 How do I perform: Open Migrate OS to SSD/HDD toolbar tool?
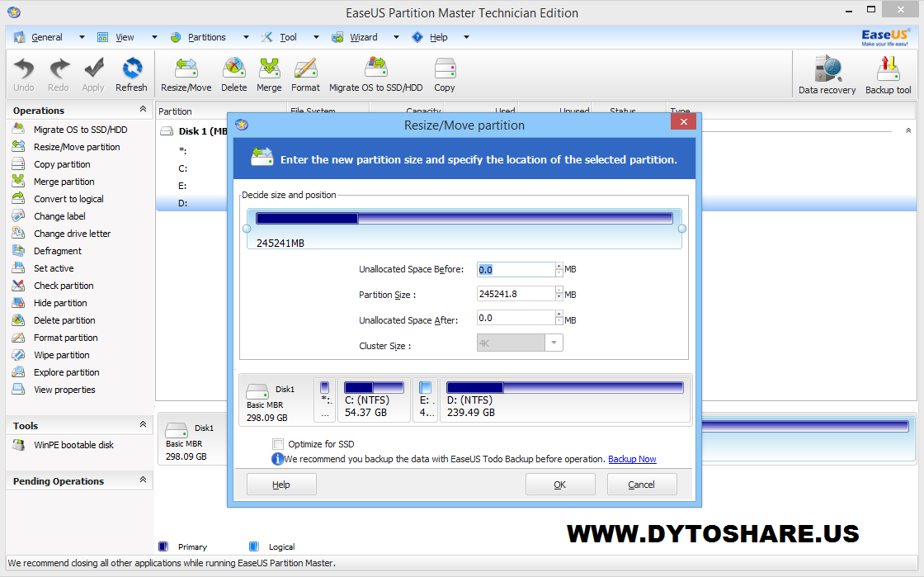tap(376, 74)
